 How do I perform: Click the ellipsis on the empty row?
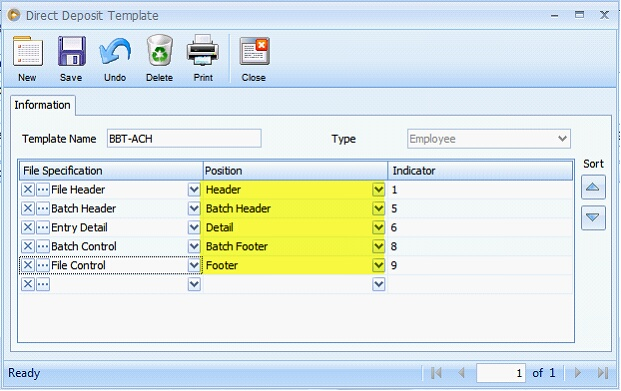pos(43,284)
